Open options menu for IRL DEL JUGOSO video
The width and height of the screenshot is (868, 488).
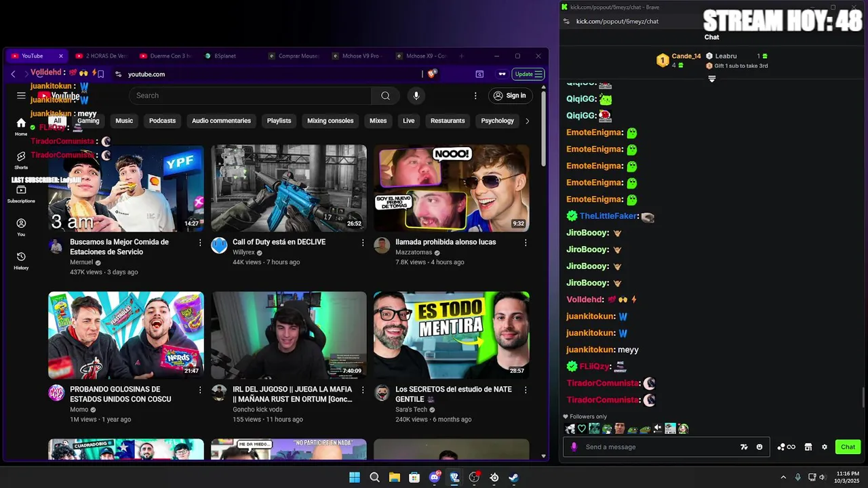[x=363, y=390]
